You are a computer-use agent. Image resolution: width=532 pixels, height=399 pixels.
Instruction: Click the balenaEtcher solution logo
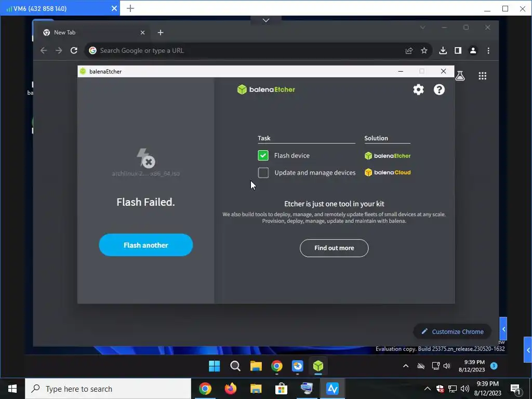(388, 156)
